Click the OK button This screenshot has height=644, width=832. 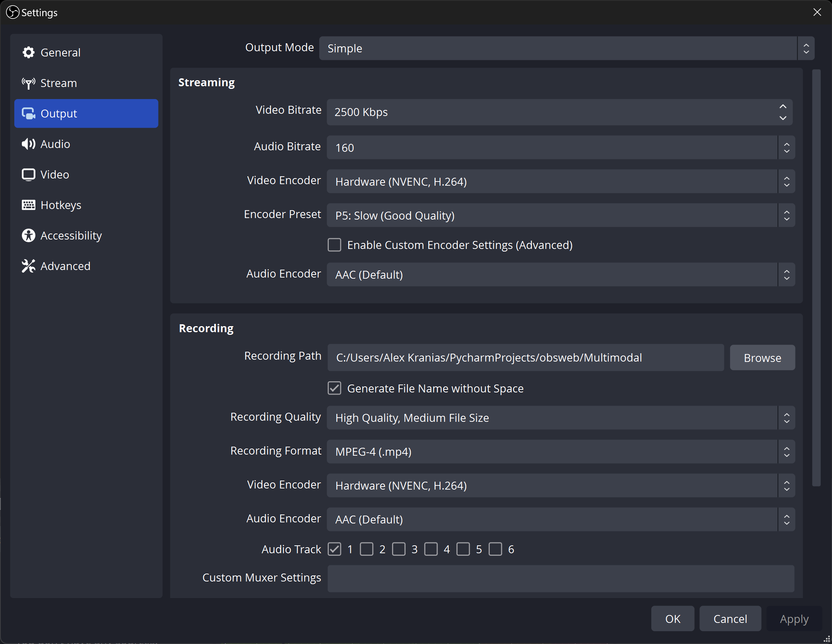click(672, 618)
